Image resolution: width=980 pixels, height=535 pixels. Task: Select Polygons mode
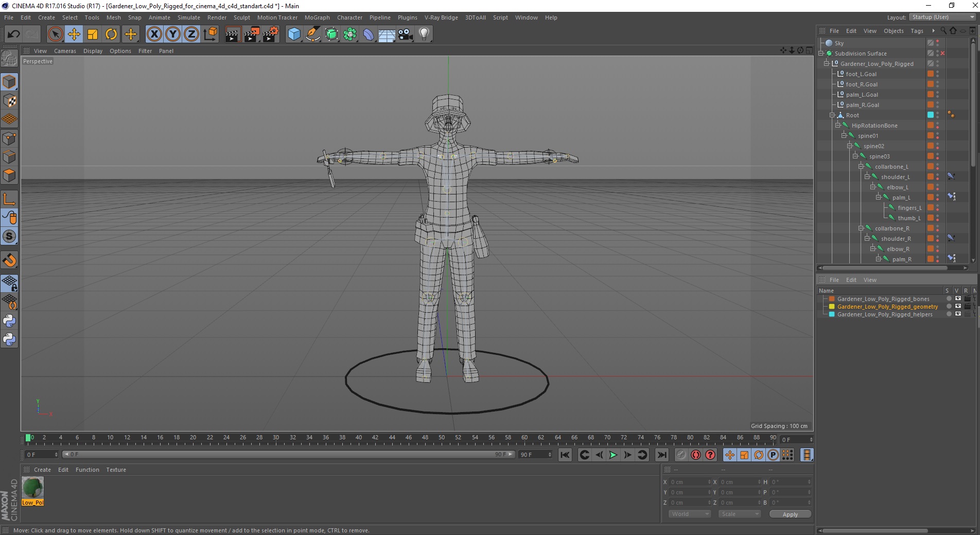tap(9, 175)
